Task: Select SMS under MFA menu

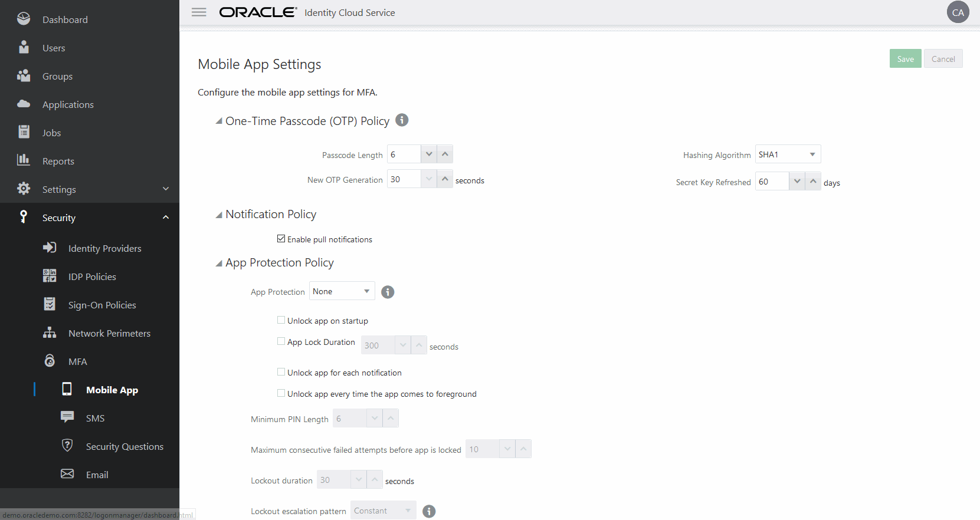Action: tap(95, 418)
